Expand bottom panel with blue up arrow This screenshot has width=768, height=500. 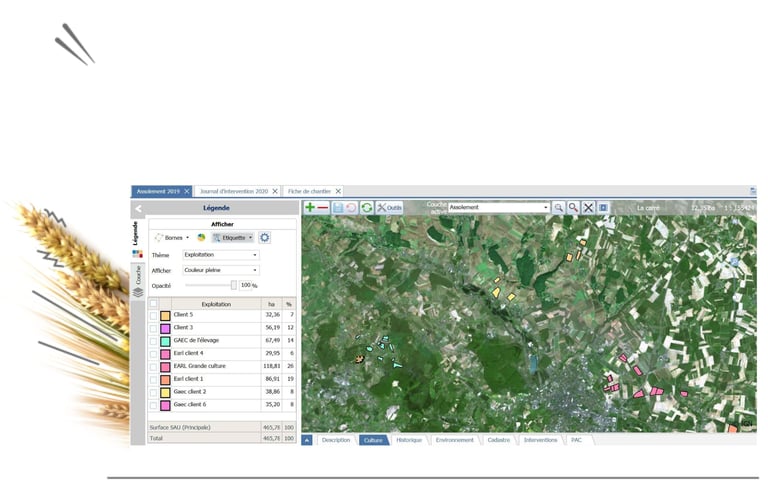(x=307, y=440)
